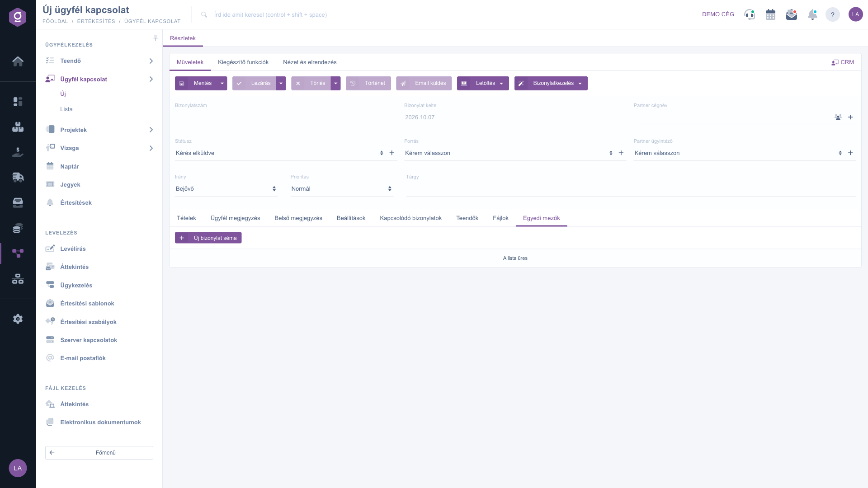Open the home icon in the dark sidebar

click(18, 61)
